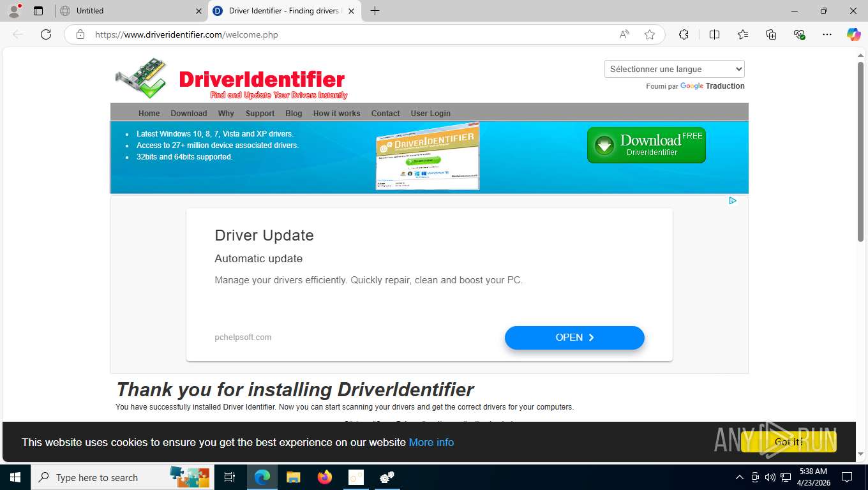Open the Favorites list icon
Screen dimensions: 868x490
coord(743,34)
